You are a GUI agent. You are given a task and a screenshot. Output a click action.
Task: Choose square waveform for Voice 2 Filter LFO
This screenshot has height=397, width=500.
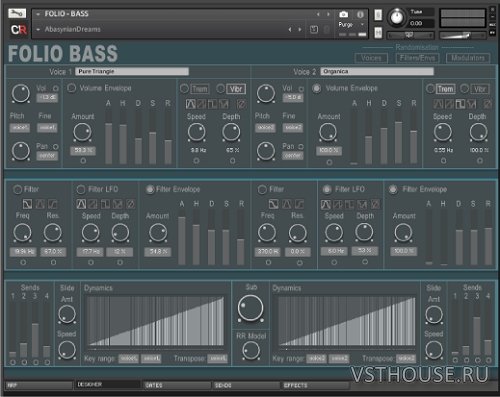click(350, 204)
